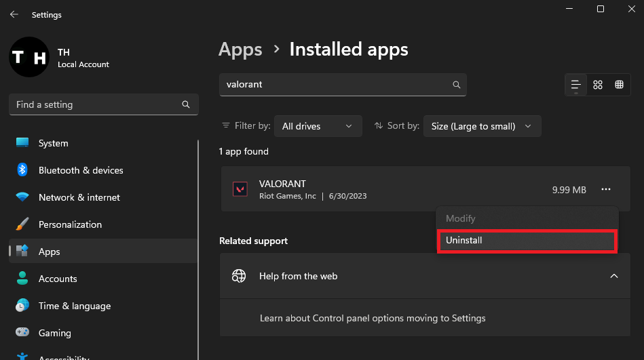Click the search magnifier in apps search box
Viewport: 644px width, 360px height.
[457, 85]
